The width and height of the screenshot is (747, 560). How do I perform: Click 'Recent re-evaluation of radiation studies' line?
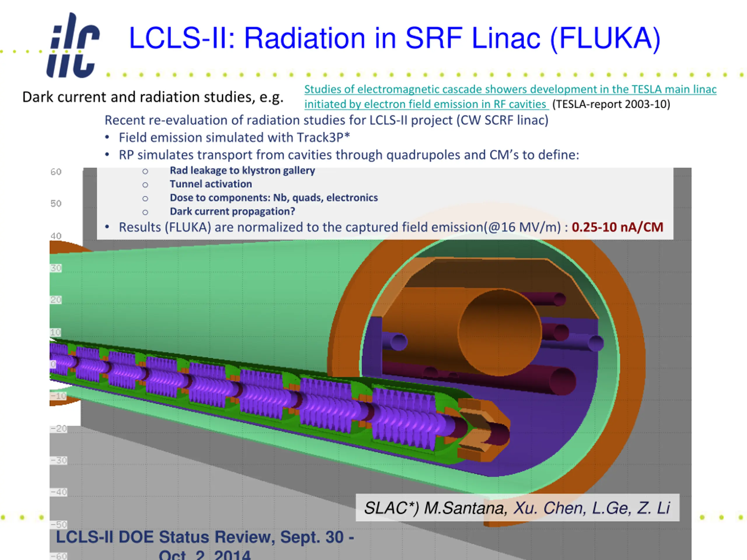coord(327,120)
